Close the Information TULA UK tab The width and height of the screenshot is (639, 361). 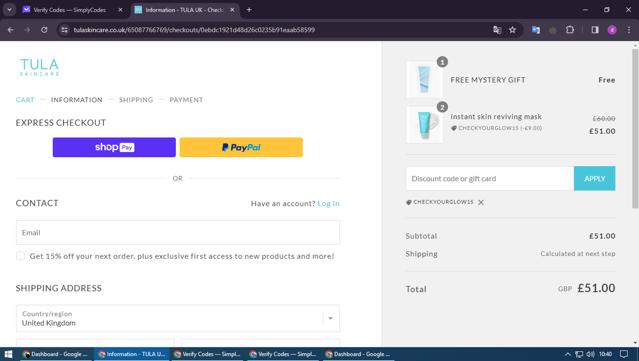tap(232, 10)
